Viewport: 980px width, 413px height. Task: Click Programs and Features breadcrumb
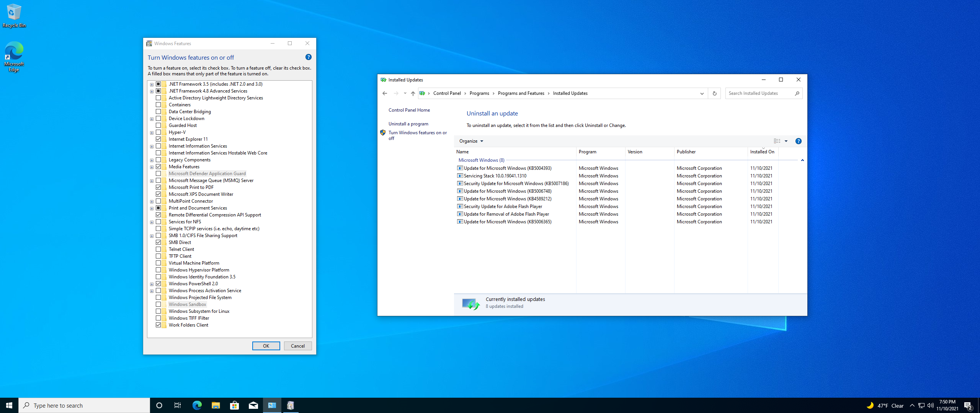coord(521,93)
